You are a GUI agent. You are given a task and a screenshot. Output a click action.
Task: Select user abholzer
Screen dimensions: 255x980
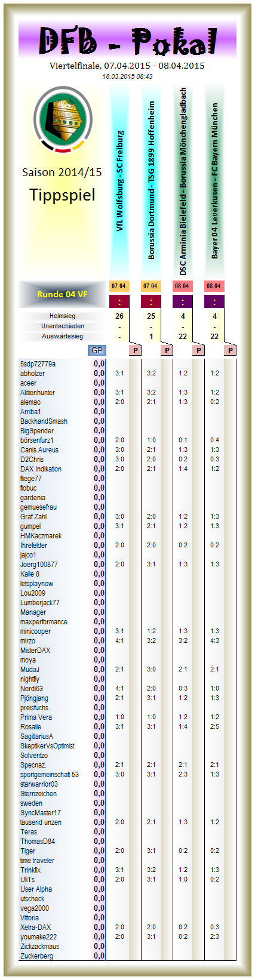click(x=32, y=373)
